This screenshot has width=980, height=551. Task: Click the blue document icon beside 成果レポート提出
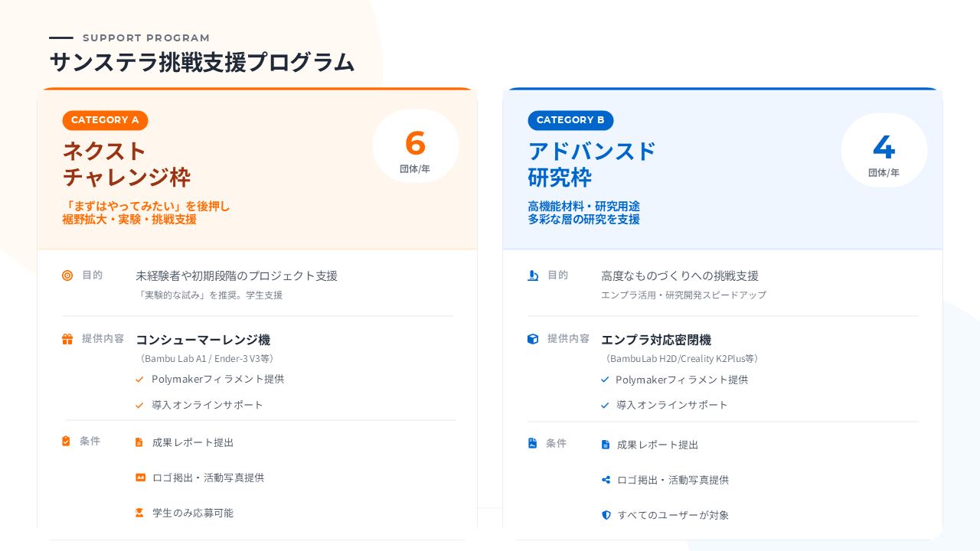[606, 445]
